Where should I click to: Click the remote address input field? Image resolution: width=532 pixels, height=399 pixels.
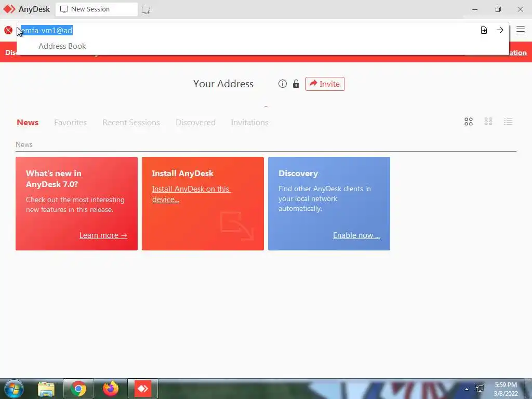click(x=248, y=30)
